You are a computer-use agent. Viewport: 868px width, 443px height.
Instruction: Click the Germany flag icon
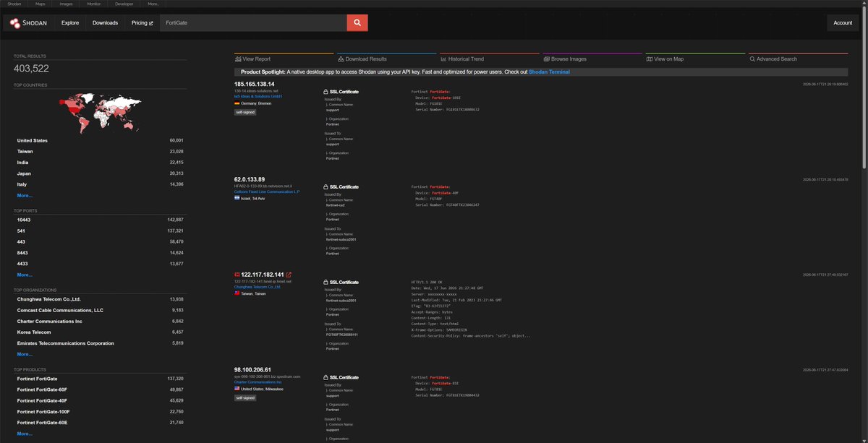(x=237, y=103)
